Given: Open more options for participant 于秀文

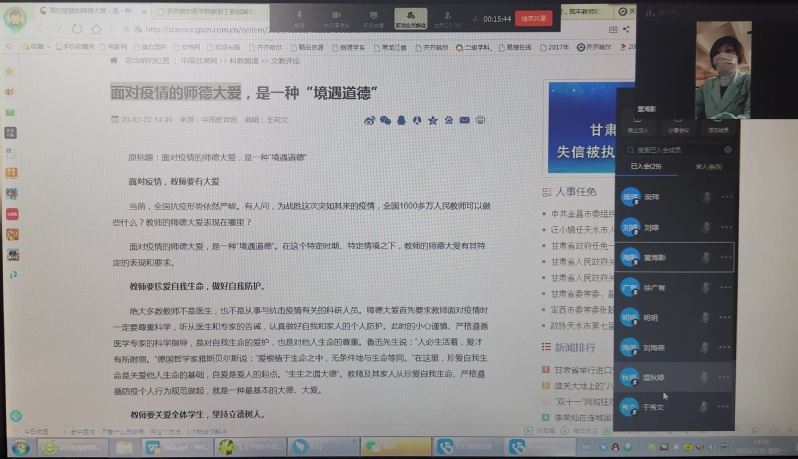Looking at the screenshot, I should point(726,407).
